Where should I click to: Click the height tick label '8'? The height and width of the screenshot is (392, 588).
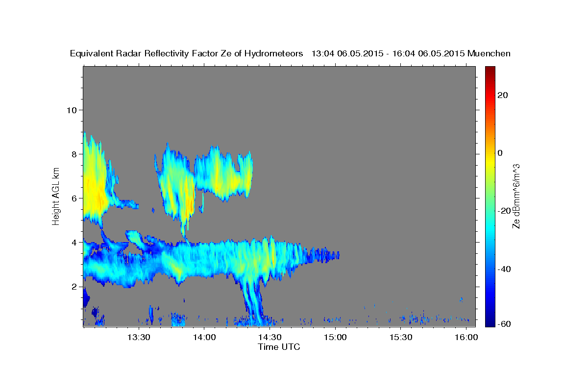[74, 154]
